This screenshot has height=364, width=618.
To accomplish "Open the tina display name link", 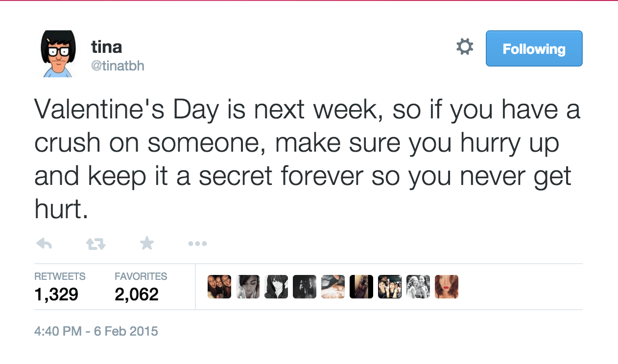I will pyautogui.click(x=106, y=47).
